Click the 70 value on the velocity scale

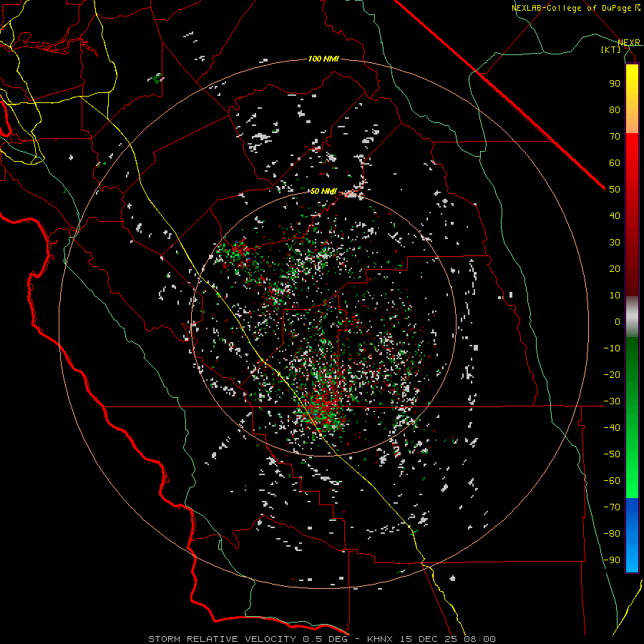pos(615,136)
